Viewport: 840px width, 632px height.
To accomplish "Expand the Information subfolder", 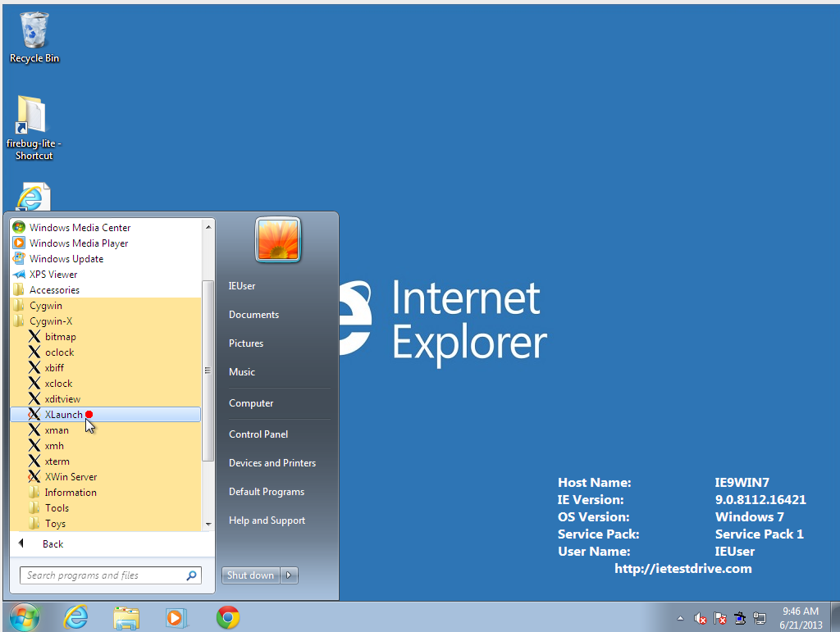I will pos(106,492).
